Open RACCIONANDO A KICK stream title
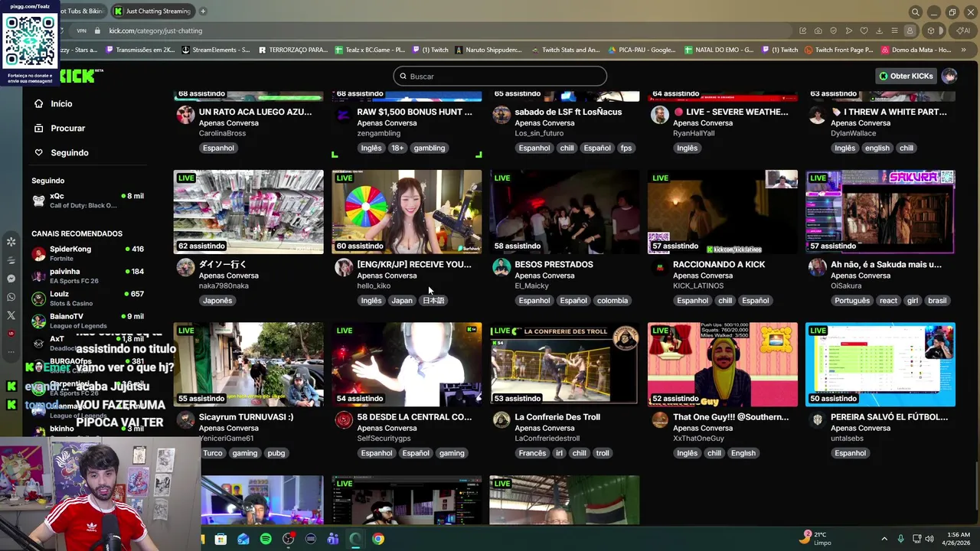This screenshot has width=980, height=551. point(719,265)
